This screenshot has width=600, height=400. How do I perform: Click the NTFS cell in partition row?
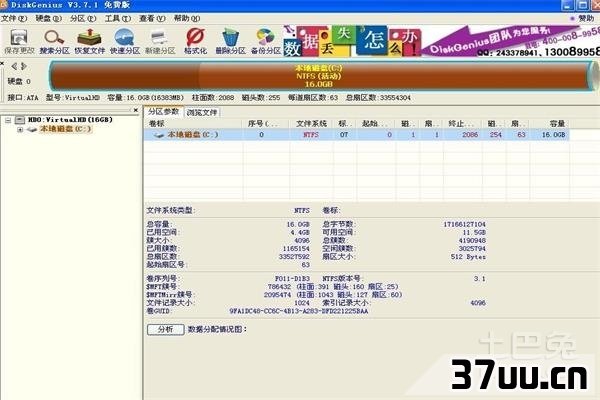click(x=311, y=135)
